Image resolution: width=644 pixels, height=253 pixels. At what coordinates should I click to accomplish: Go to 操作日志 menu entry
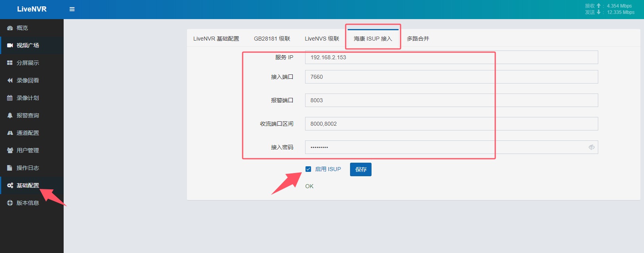pos(32,168)
